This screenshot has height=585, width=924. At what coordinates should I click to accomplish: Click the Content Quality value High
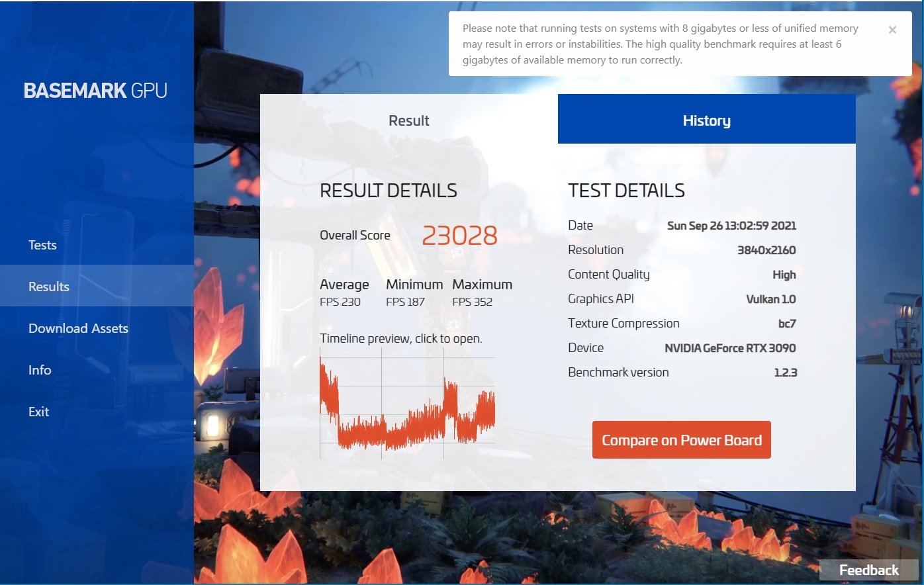pos(784,275)
